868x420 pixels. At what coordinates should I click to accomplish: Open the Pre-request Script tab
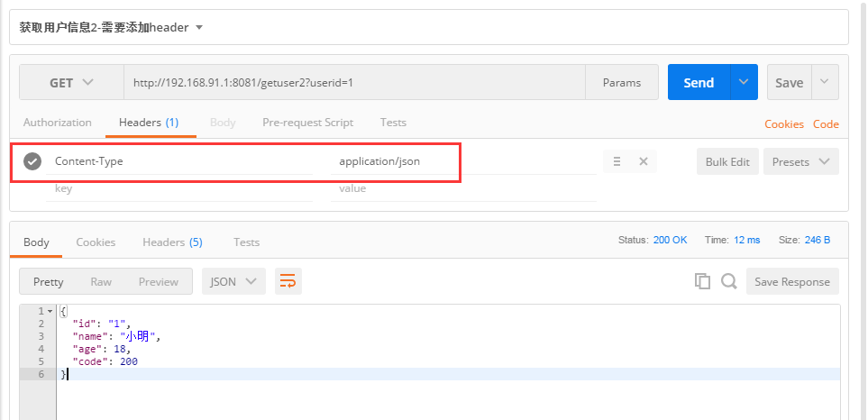click(307, 123)
